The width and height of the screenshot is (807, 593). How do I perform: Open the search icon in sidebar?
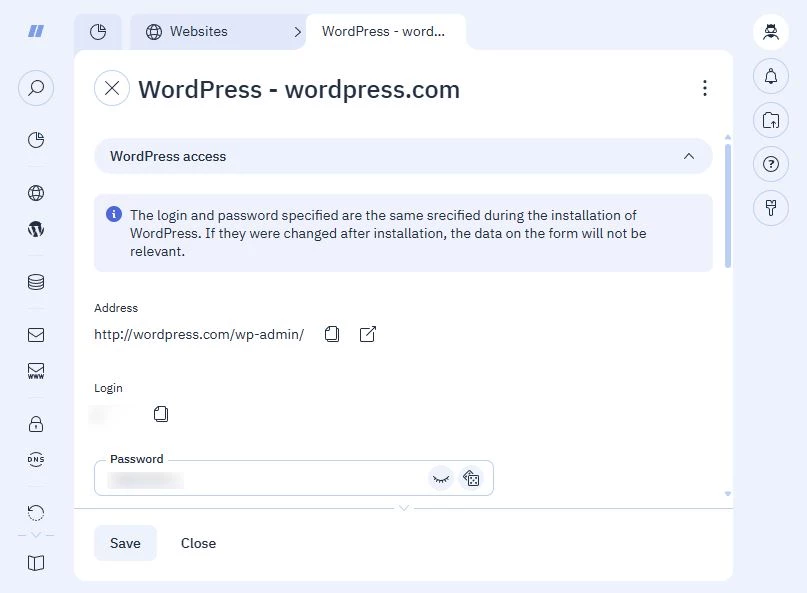[x=36, y=88]
